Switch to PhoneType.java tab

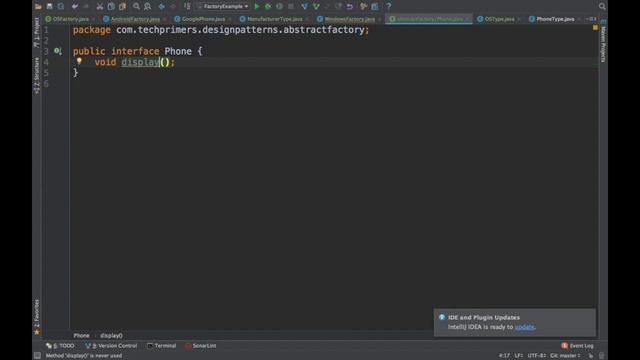coord(555,19)
